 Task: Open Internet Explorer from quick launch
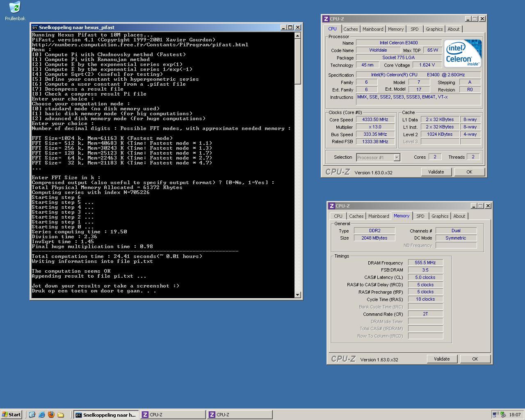[42, 415]
